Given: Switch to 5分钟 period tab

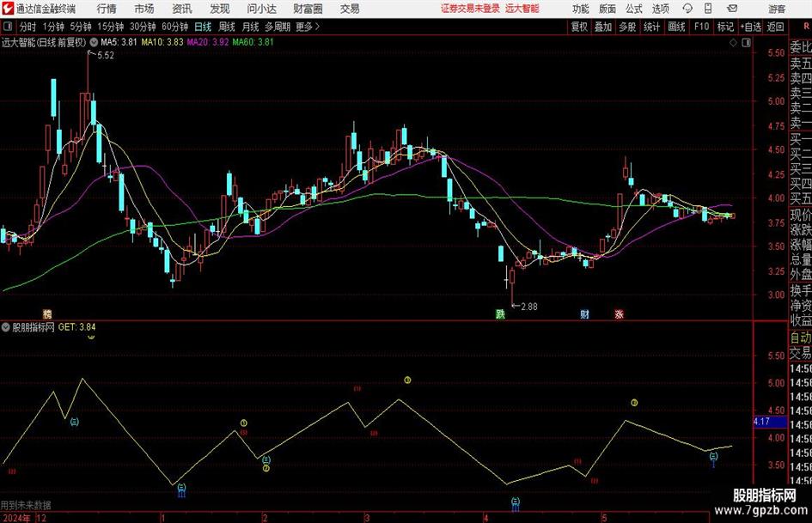Looking at the screenshot, I should click(x=81, y=27).
